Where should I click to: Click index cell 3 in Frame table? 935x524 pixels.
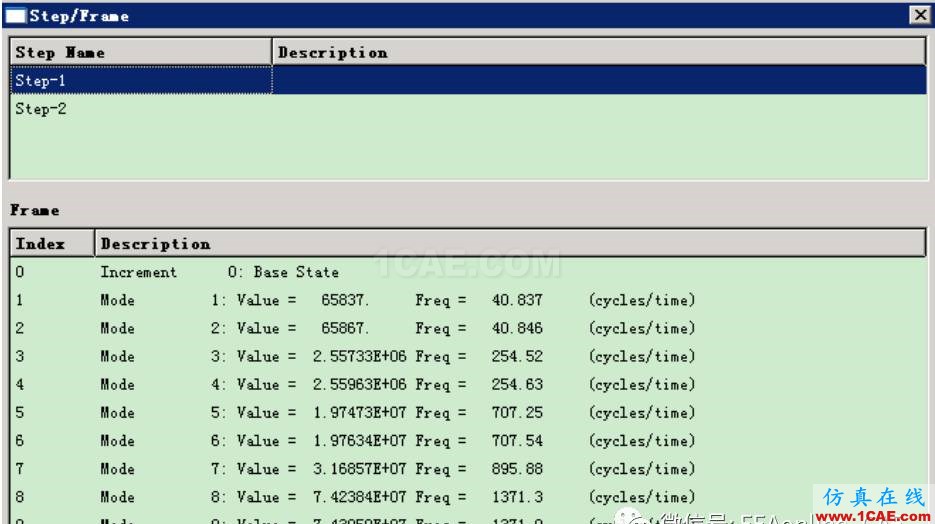click(20, 356)
